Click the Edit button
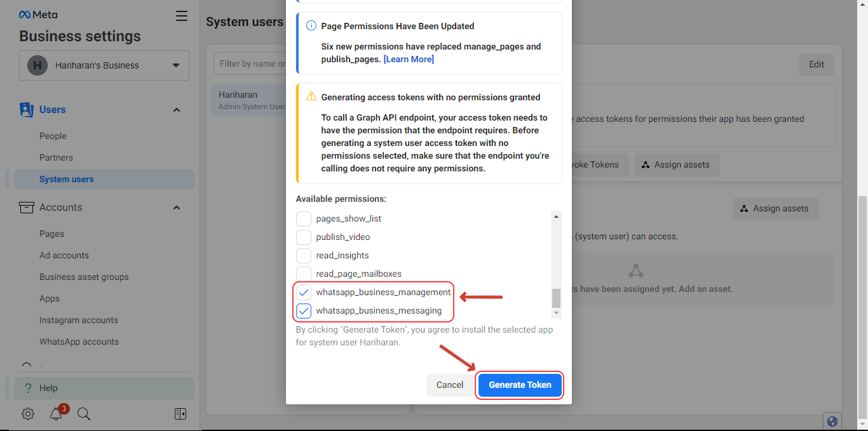The width and height of the screenshot is (868, 431). coord(817,64)
